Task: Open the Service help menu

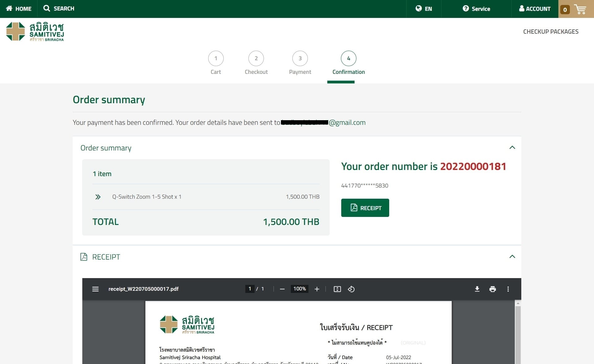Action: (x=476, y=9)
